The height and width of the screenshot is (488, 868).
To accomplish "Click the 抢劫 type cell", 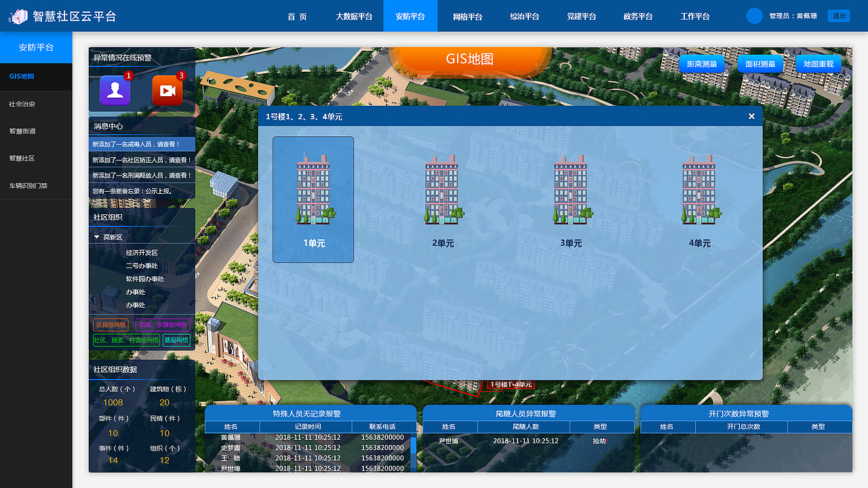I will [x=599, y=441].
